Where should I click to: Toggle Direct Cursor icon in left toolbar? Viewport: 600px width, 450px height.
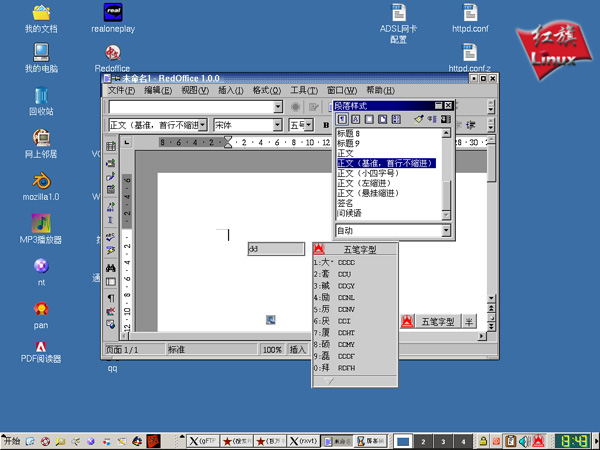click(x=111, y=220)
